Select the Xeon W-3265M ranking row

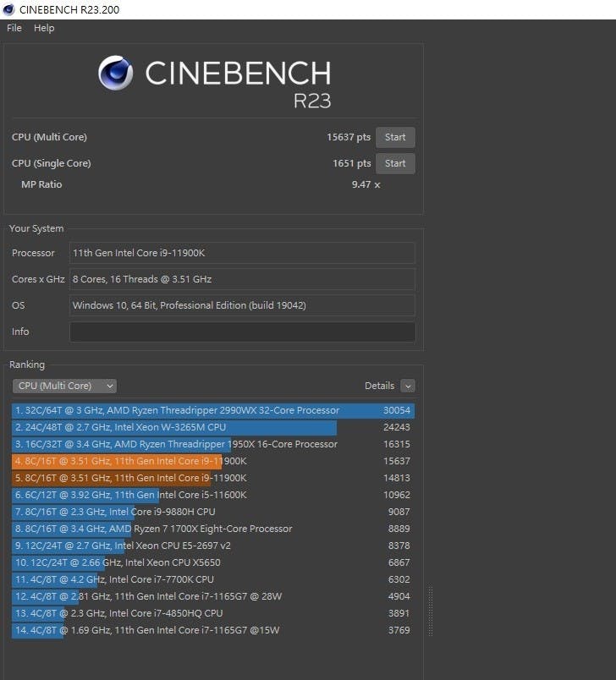pos(213,427)
